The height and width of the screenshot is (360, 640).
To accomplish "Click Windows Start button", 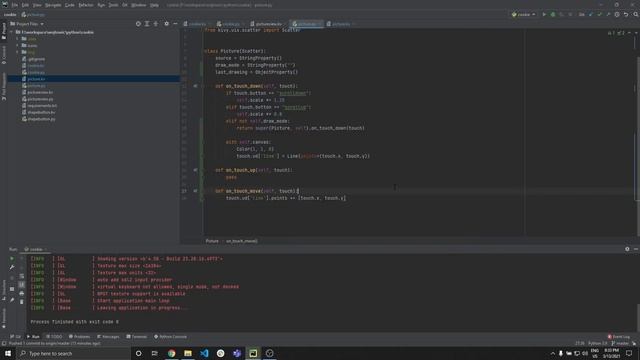I will coord(8,353).
